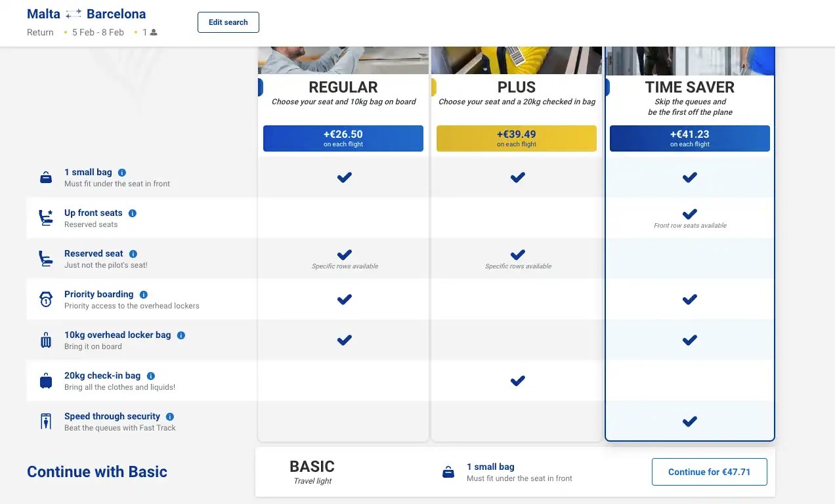Image resolution: width=835 pixels, height=504 pixels.
Task: Click Plus column Reserved seat checkmark
Action: 518,255
